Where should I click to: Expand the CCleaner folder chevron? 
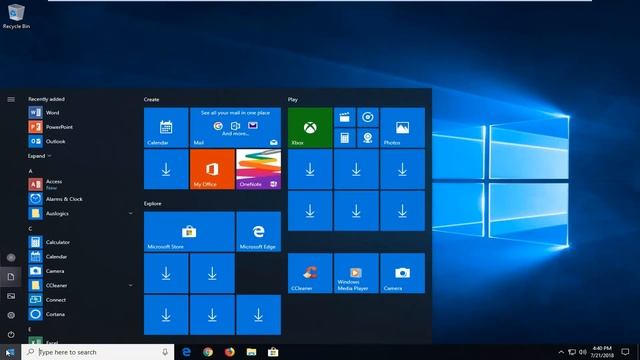[131, 285]
